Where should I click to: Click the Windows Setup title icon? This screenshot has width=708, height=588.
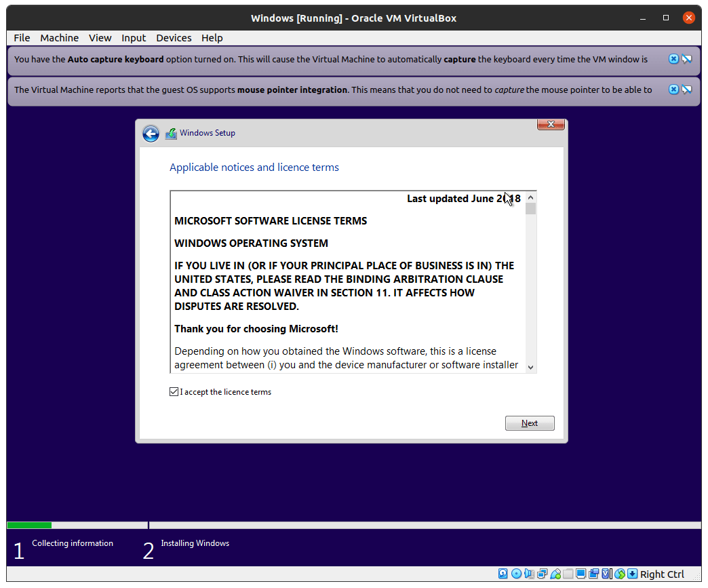click(x=171, y=133)
